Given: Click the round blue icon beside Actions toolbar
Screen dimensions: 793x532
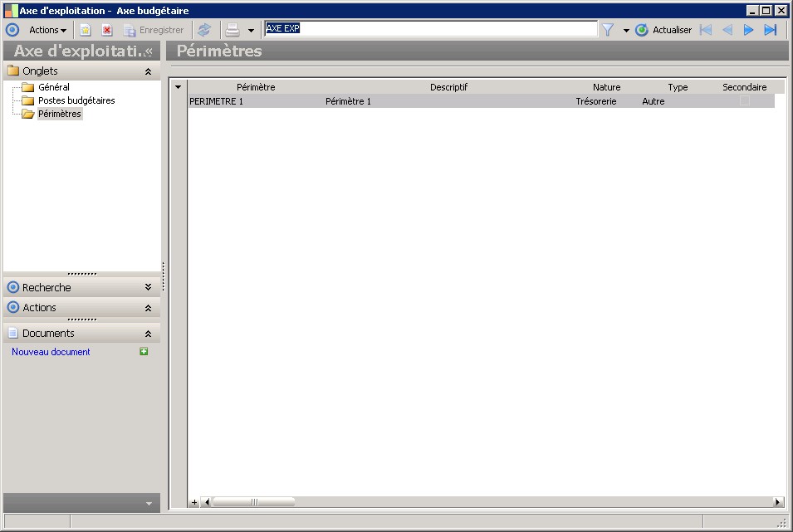Looking at the screenshot, I should click(12, 30).
